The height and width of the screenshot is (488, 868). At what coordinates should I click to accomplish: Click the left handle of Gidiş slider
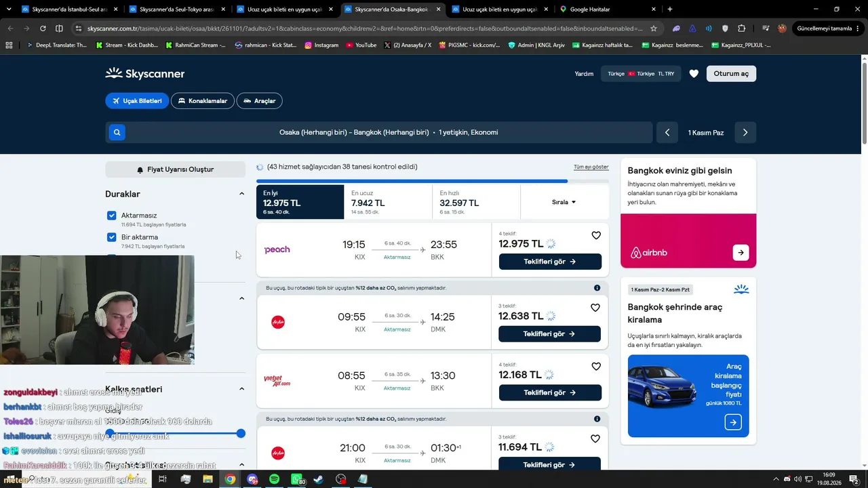coord(110,433)
